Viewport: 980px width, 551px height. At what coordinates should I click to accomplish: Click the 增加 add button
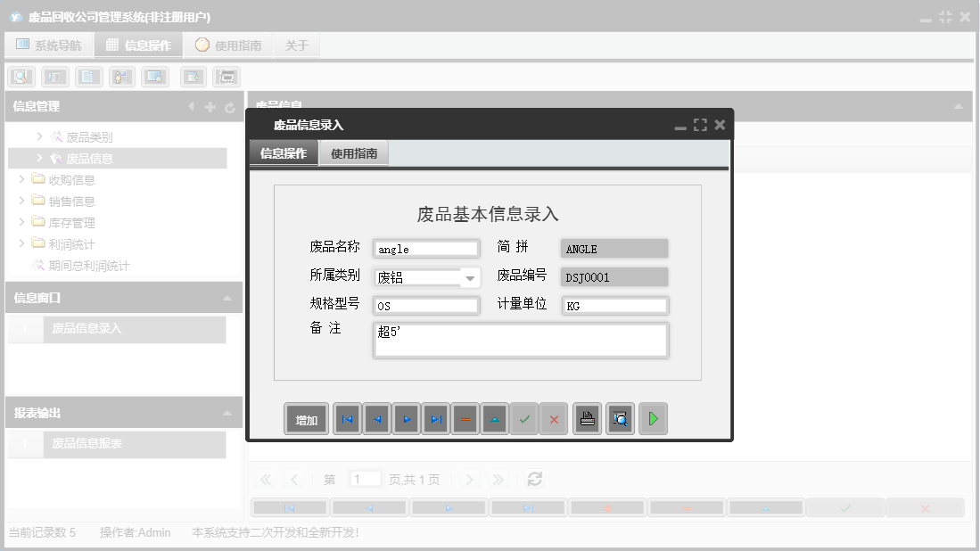point(306,418)
